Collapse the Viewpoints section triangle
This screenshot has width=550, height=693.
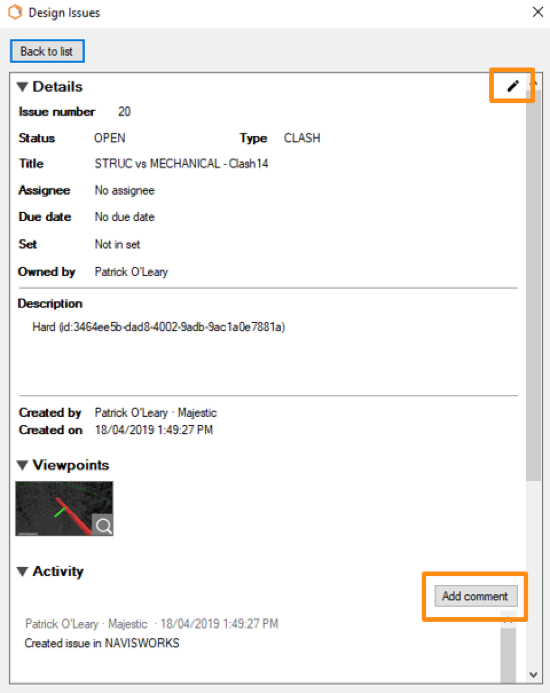click(x=23, y=465)
